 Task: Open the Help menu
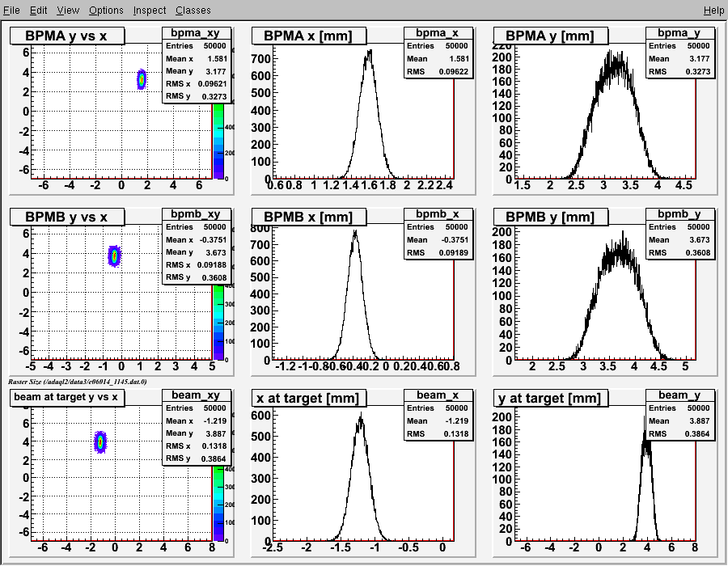[713, 11]
